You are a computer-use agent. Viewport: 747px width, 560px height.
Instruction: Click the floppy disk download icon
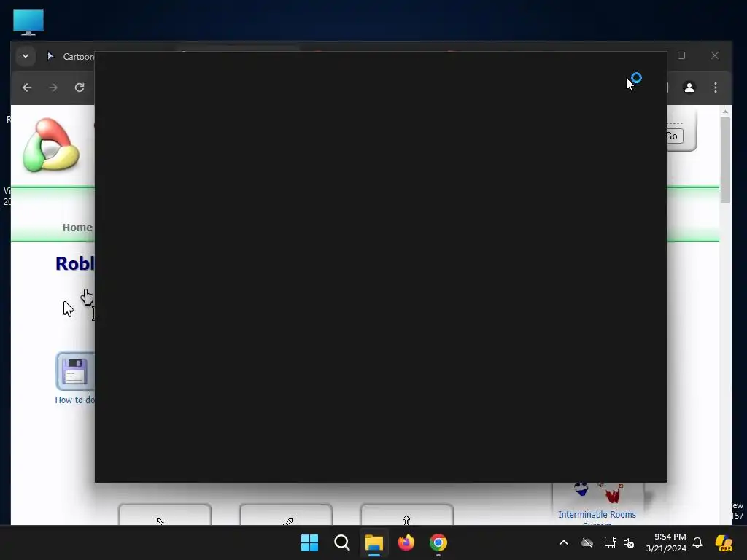coord(75,371)
